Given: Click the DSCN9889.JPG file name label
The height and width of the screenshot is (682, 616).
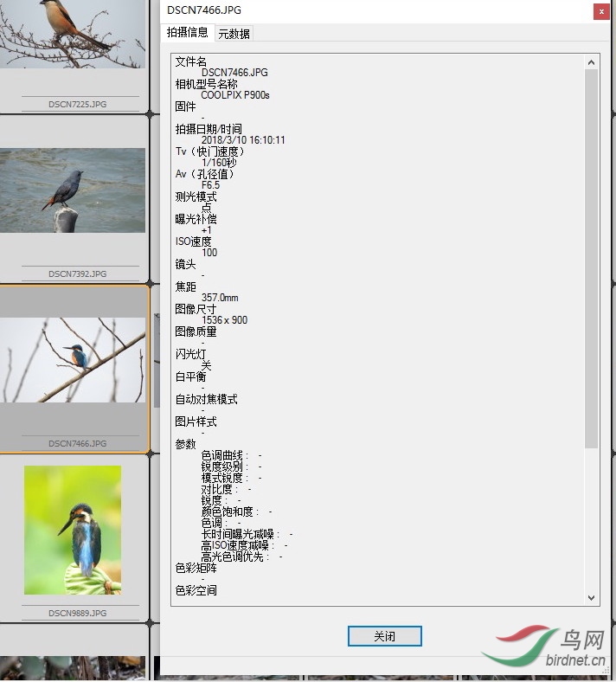Looking at the screenshot, I should (x=77, y=614).
